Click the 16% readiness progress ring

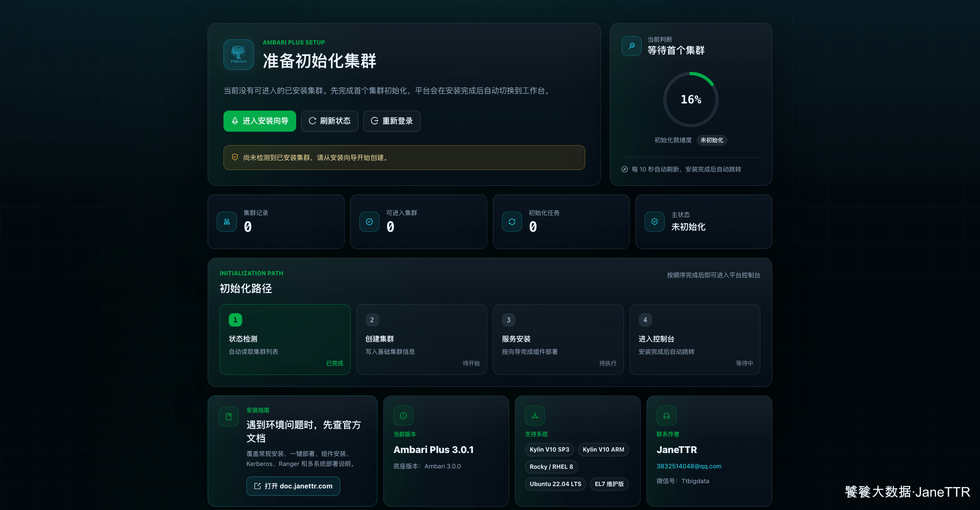[x=691, y=100]
